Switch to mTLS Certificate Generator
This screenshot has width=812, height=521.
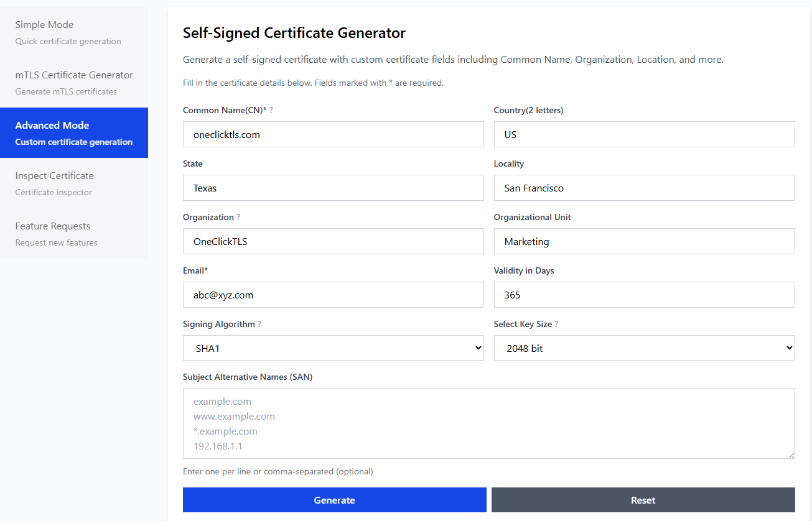(74, 83)
